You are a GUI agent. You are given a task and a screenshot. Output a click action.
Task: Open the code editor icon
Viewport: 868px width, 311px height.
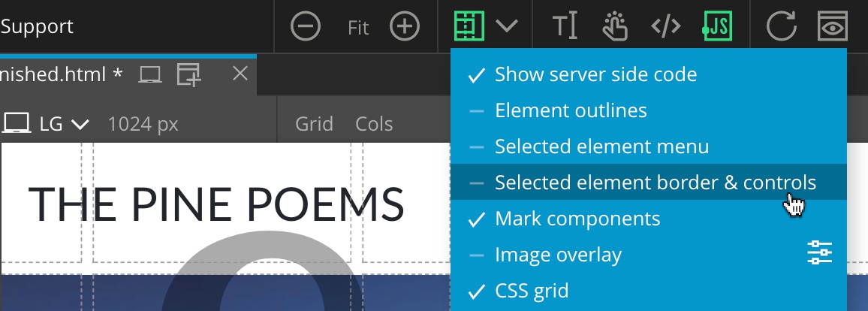[x=666, y=26]
